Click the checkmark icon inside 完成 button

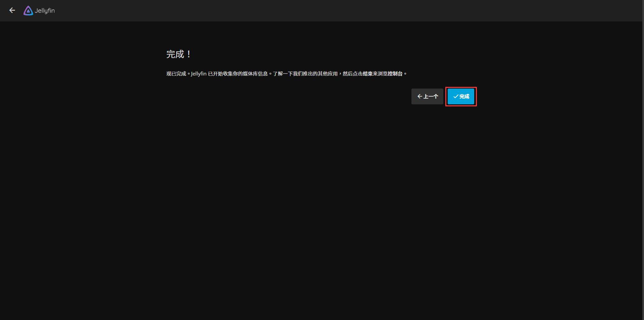pyautogui.click(x=455, y=96)
